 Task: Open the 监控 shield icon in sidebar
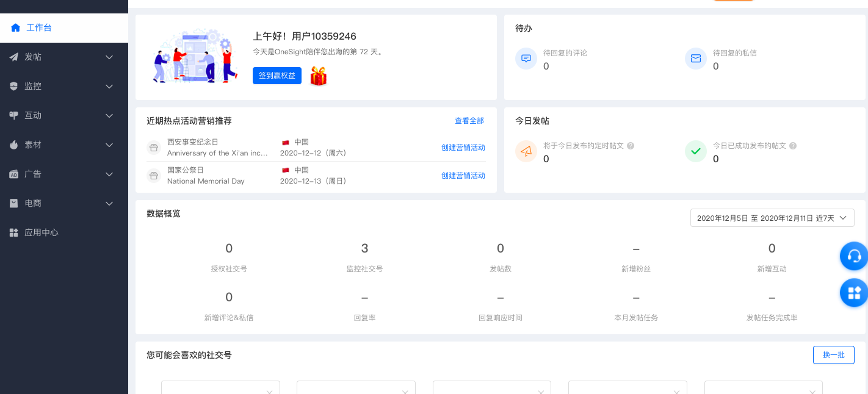(13, 86)
